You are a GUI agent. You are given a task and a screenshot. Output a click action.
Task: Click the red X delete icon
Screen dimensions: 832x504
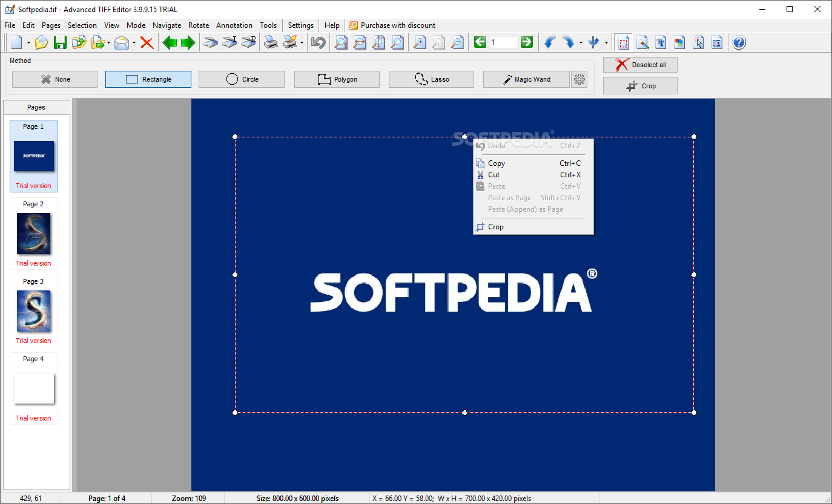147,42
